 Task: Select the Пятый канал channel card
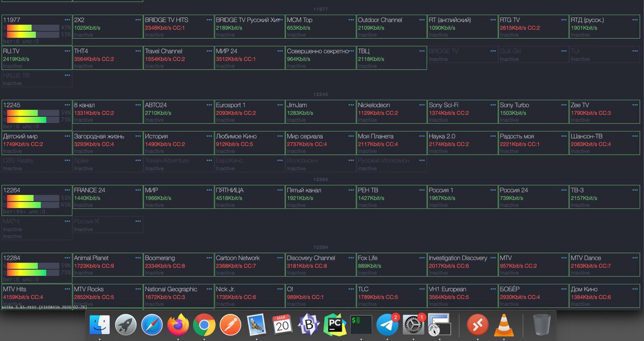tap(320, 197)
